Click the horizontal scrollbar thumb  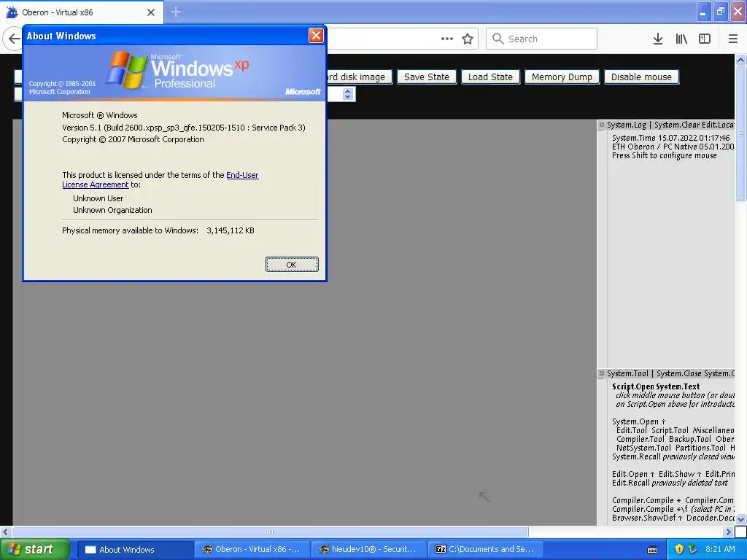coord(270,532)
